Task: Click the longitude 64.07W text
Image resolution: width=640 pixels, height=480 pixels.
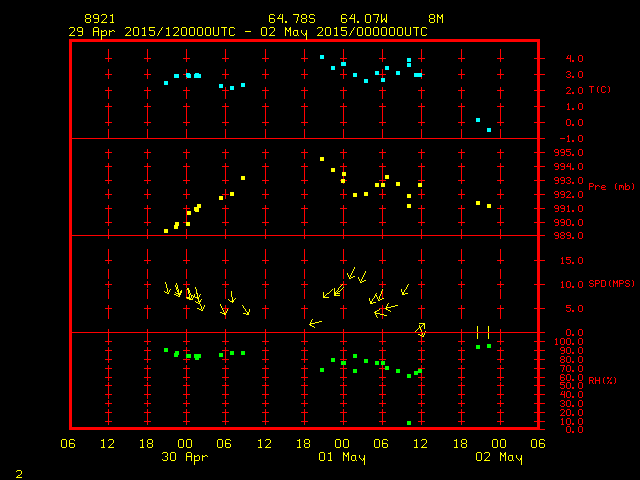Action: pos(361,19)
